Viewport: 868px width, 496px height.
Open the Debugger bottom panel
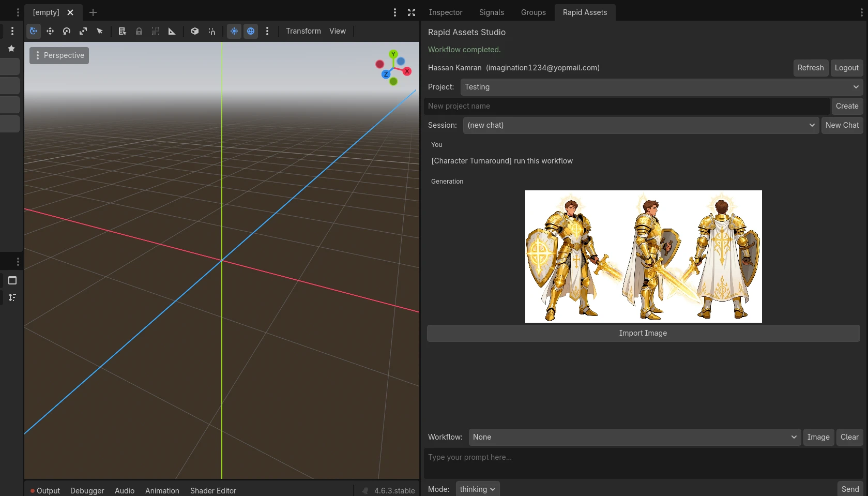coord(87,491)
